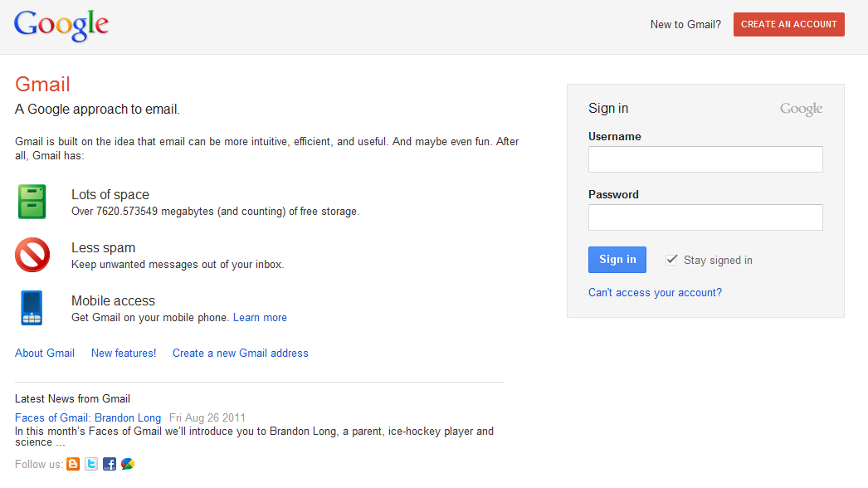This screenshot has height=488, width=868.
Task: Click the green storage drive icon
Action: tap(32, 202)
